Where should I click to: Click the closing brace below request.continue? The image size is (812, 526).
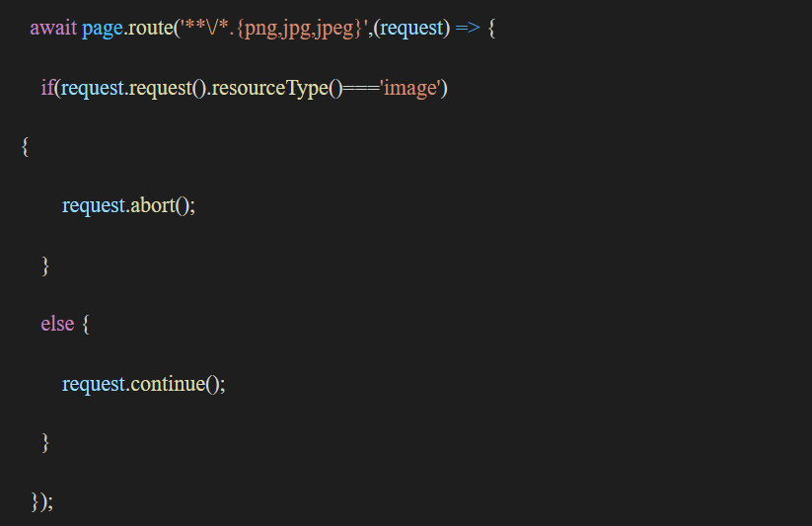pos(44,442)
